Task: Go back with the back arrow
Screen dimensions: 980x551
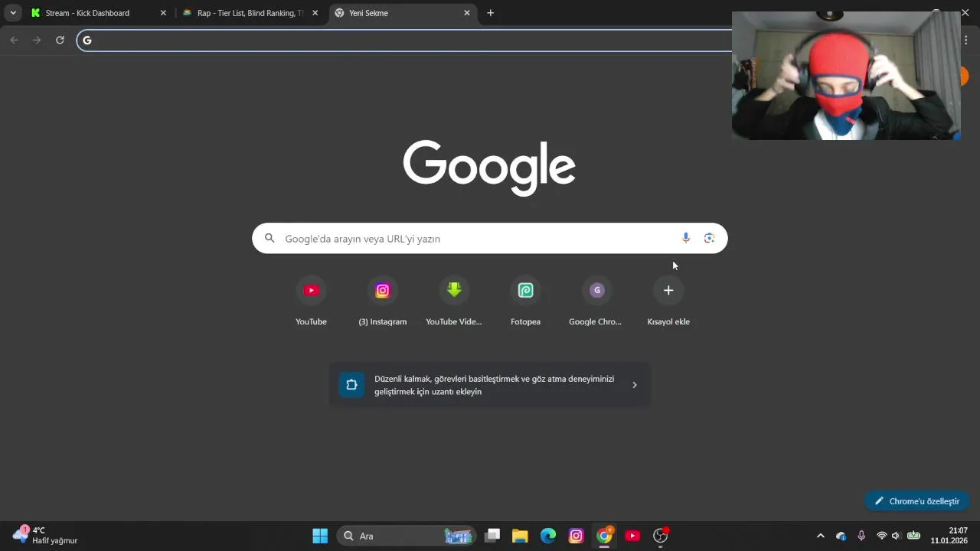Action: coord(14,40)
